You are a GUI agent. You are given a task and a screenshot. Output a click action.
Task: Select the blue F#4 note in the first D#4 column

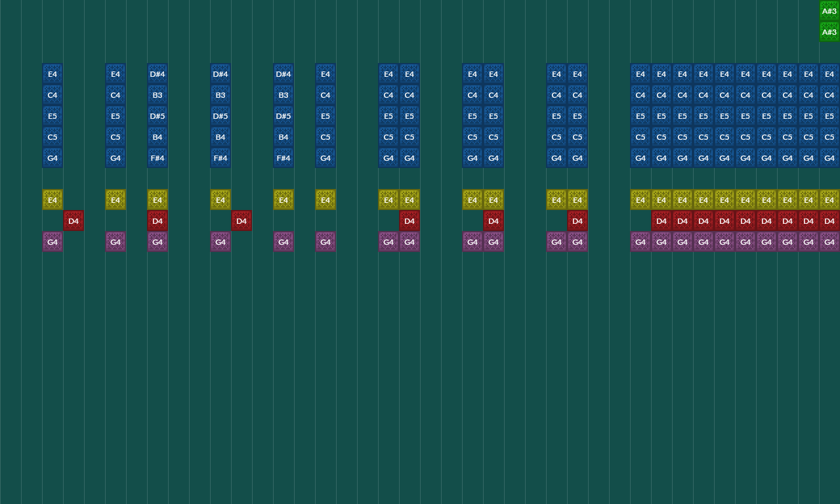coord(157,157)
